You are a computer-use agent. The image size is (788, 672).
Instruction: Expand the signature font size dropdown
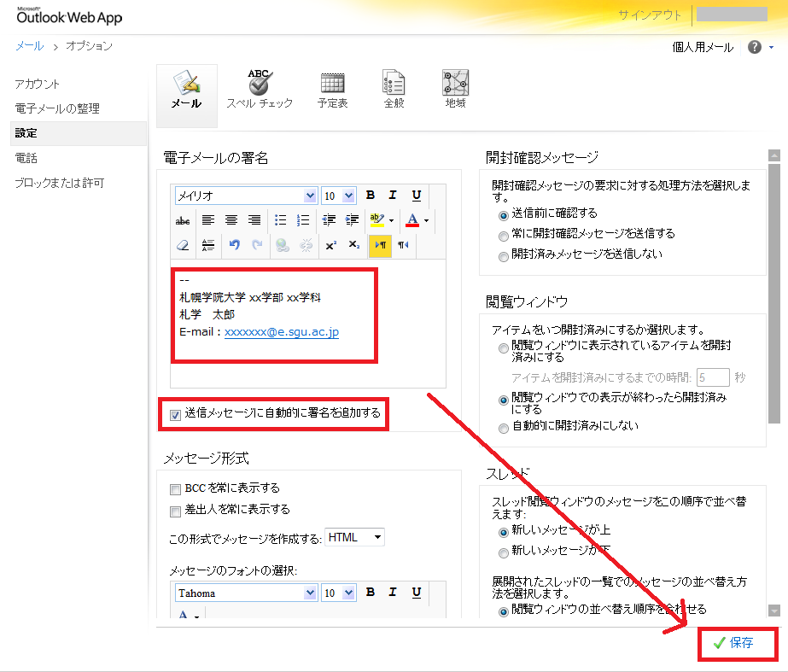pos(339,196)
